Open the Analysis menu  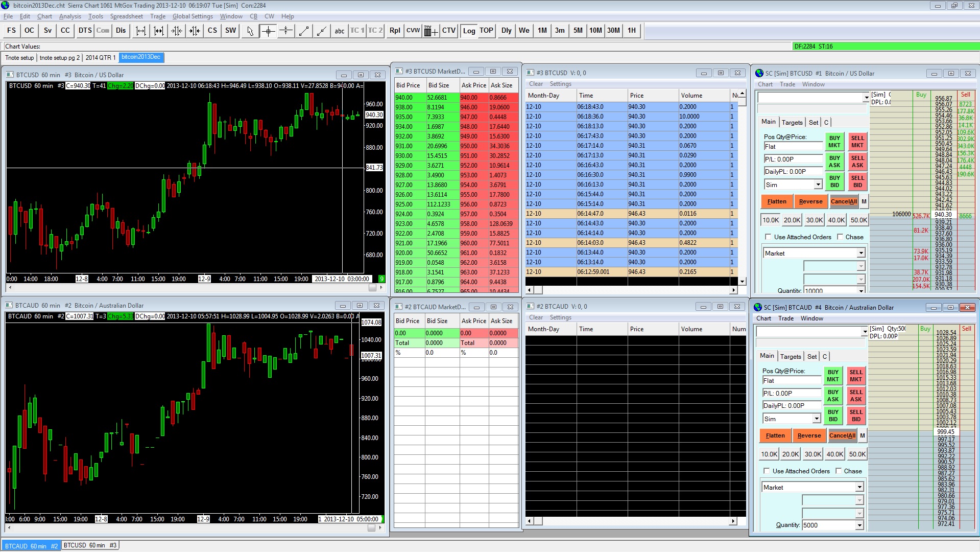(x=70, y=16)
